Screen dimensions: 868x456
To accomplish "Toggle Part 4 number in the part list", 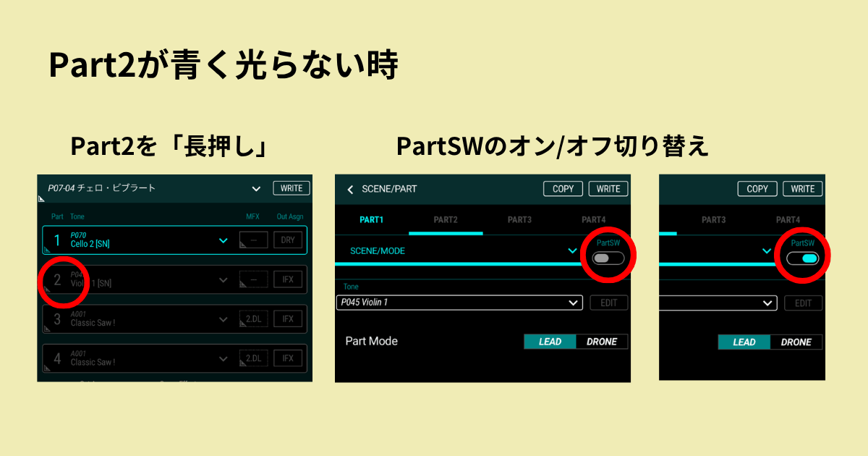I will click(57, 358).
